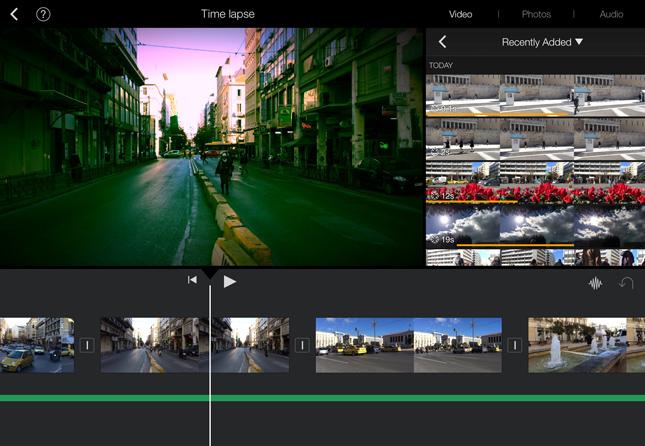Select the 12s red flowers clip
The image size is (645, 446).
pyautogui.click(x=535, y=183)
